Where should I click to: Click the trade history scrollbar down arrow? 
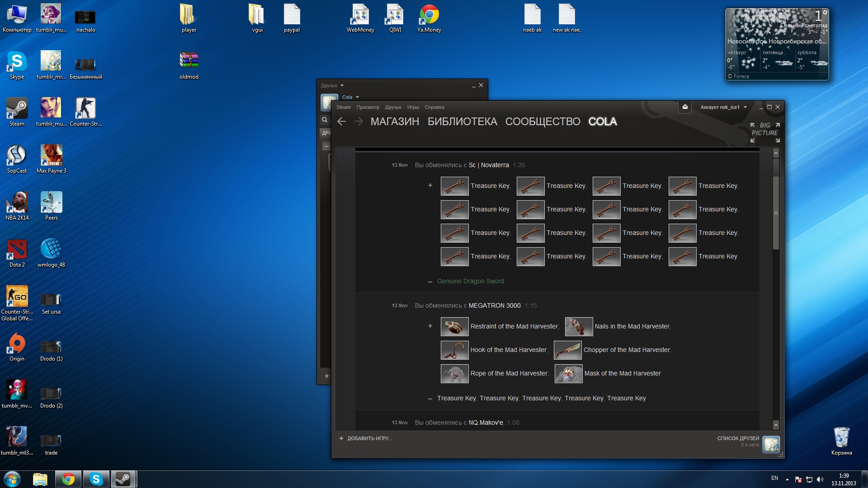click(776, 425)
